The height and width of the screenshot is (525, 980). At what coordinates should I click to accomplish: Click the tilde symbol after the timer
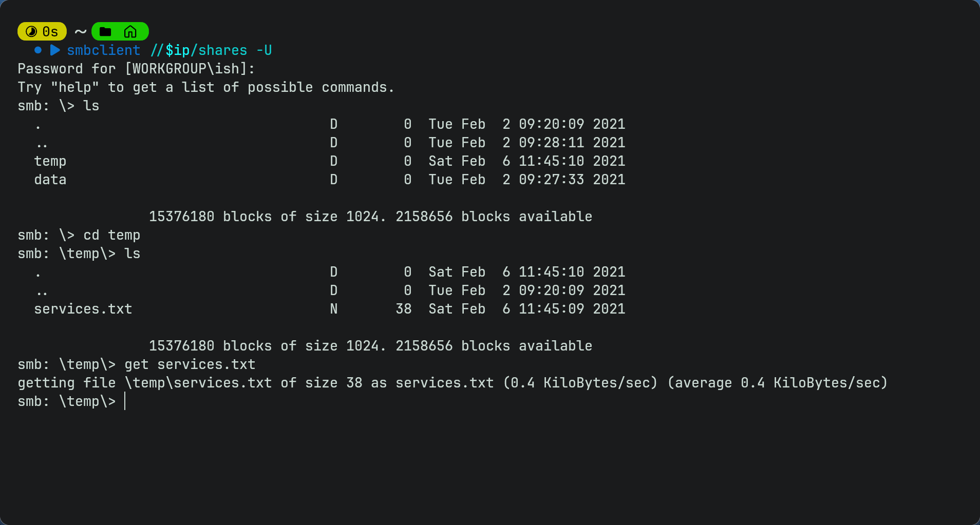(80, 32)
